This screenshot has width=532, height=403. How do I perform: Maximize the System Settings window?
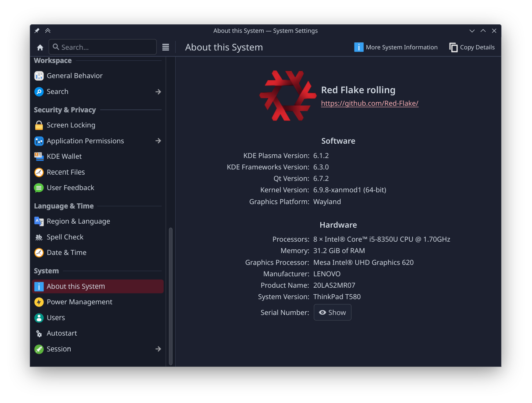coord(483,31)
